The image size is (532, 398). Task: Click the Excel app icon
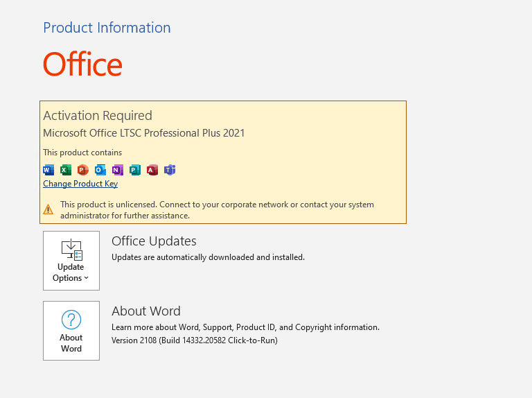tap(66, 170)
